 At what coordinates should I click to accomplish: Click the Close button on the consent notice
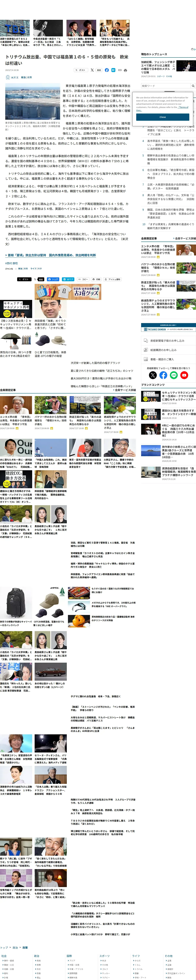click(x=163, y=117)
